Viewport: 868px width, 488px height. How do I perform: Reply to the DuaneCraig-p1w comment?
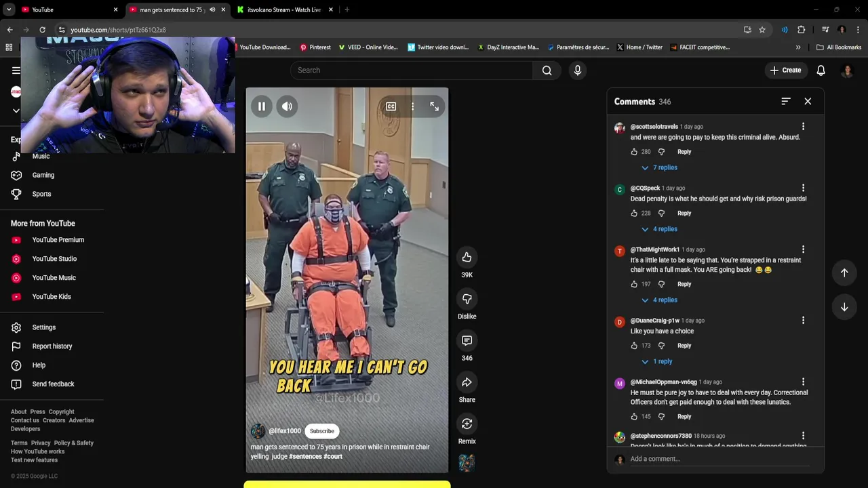coord(684,346)
